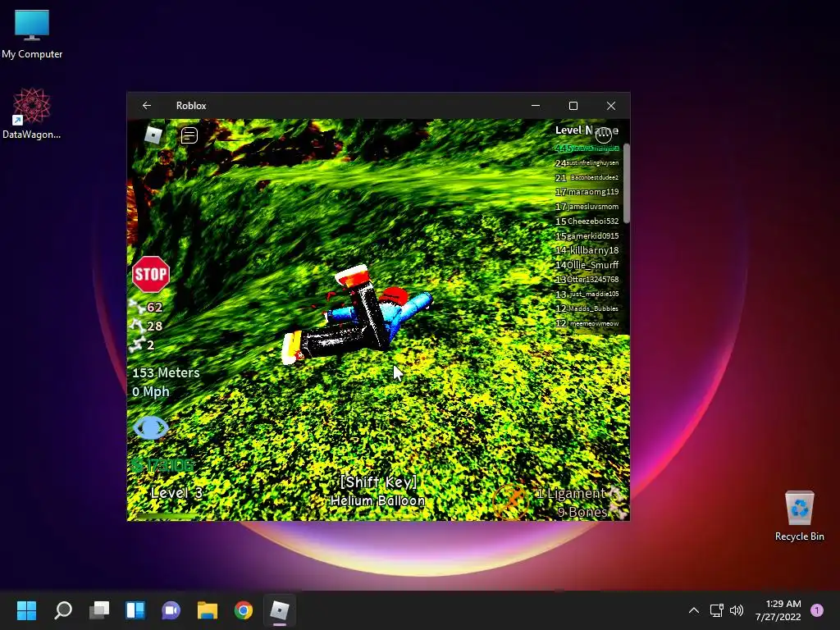Screen dimensions: 840x630
Task: Go back using the Roblox title bar arrow
Action: [x=147, y=106]
